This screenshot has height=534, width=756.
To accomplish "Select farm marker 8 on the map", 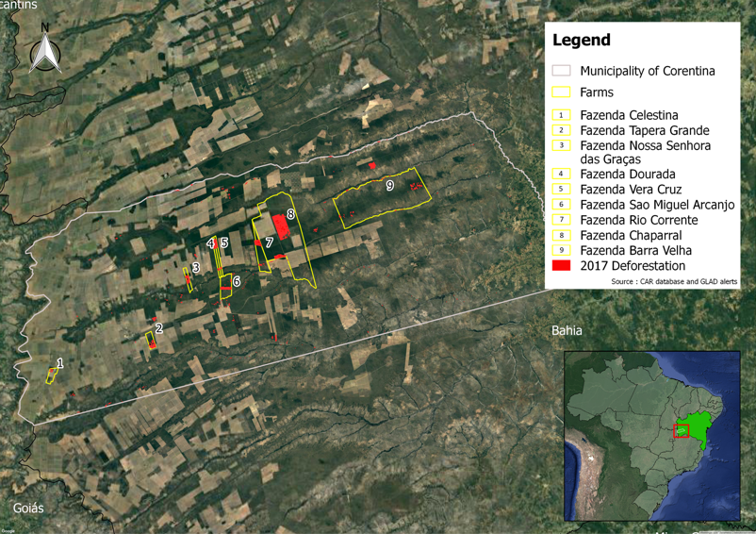I will click(290, 214).
